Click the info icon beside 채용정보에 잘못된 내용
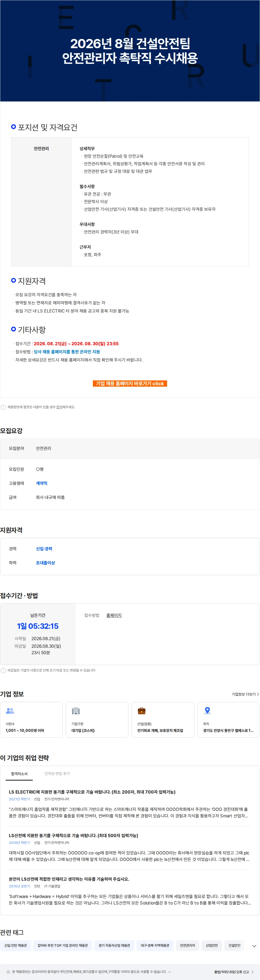This screenshot has width=260, height=980. pyautogui.click(x=3, y=407)
